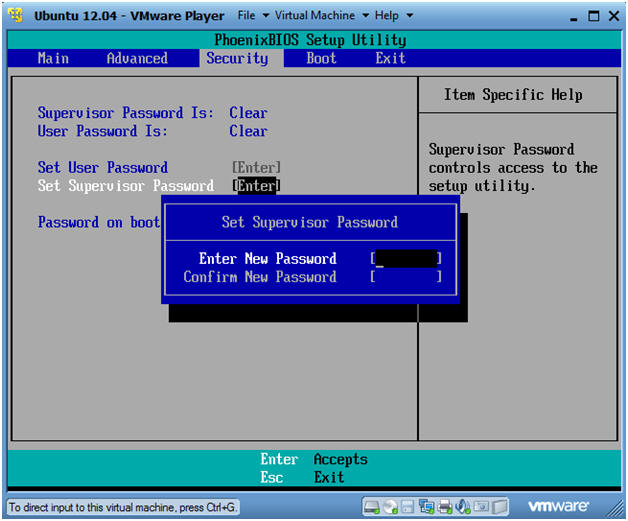
Task: Click the Set User Password label
Action: click(x=103, y=167)
